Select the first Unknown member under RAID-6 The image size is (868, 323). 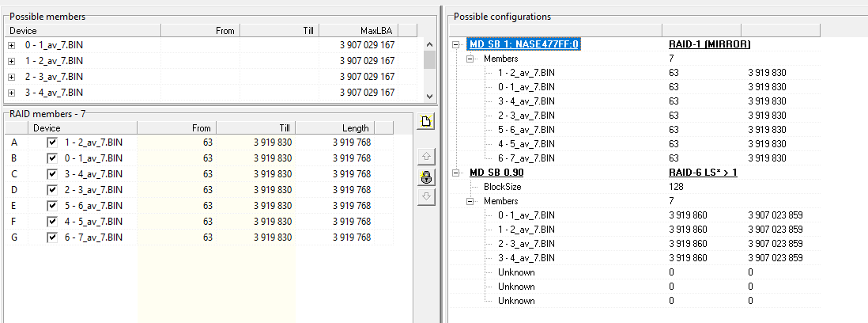tap(516, 272)
